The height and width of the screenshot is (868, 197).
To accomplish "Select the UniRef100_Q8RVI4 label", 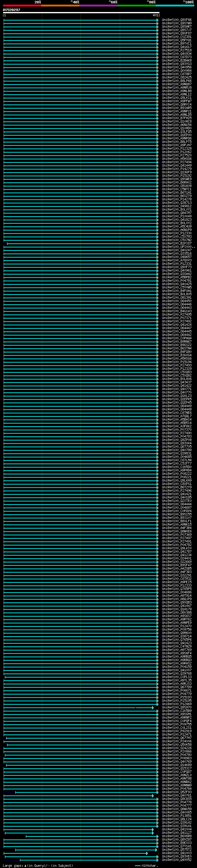I will point(177,104).
